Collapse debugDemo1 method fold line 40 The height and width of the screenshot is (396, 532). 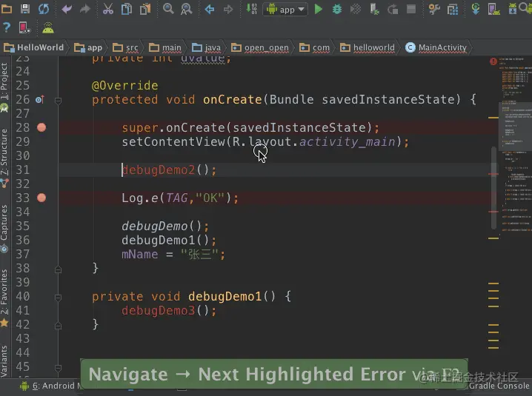[x=58, y=298]
